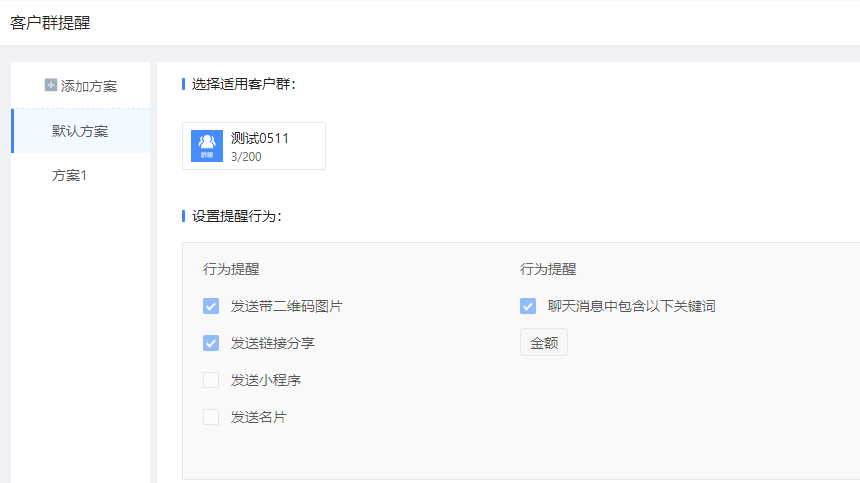Click the 3/200 member count label
The image size is (860, 483).
246,157
